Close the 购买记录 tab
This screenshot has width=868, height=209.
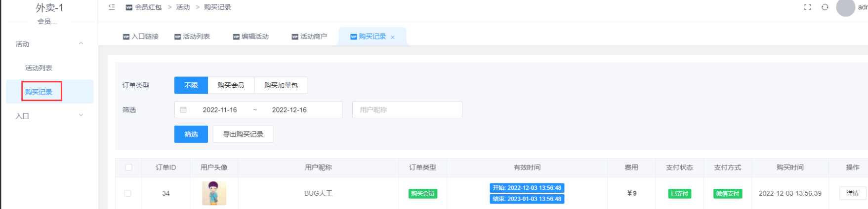(393, 37)
